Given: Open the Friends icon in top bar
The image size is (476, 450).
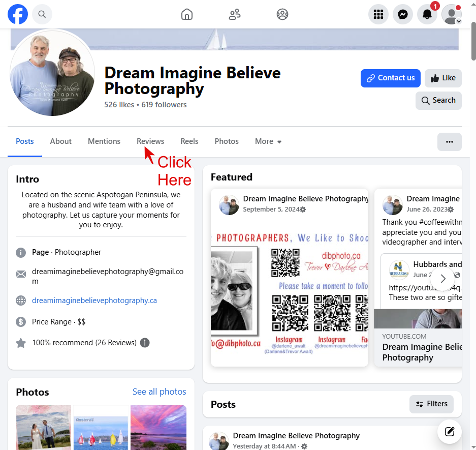Looking at the screenshot, I should (x=235, y=14).
